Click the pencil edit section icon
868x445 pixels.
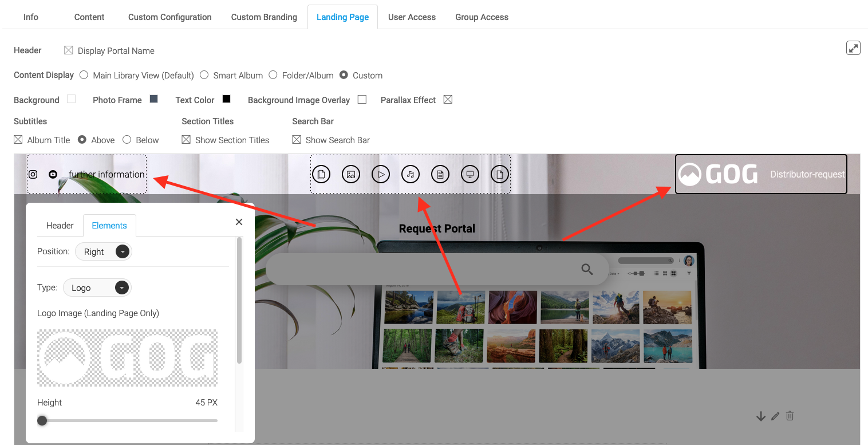(775, 416)
